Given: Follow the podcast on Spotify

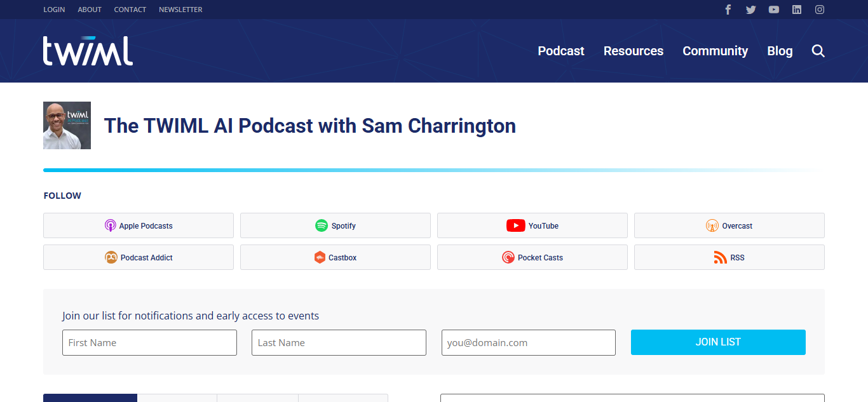Looking at the screenshot, I should pyautogui.click(x=336, y=225).
